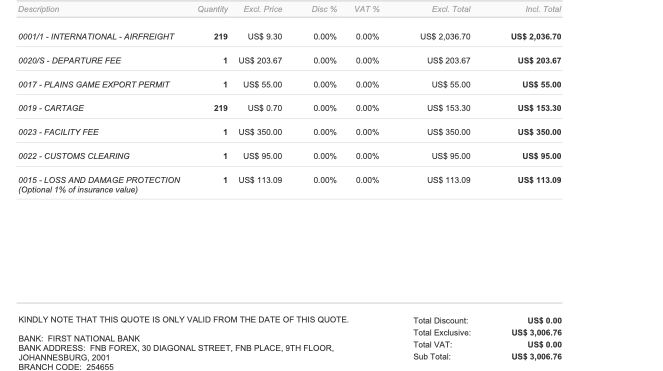
Task: Click the Total Exclusive amount
Action: 536,333
